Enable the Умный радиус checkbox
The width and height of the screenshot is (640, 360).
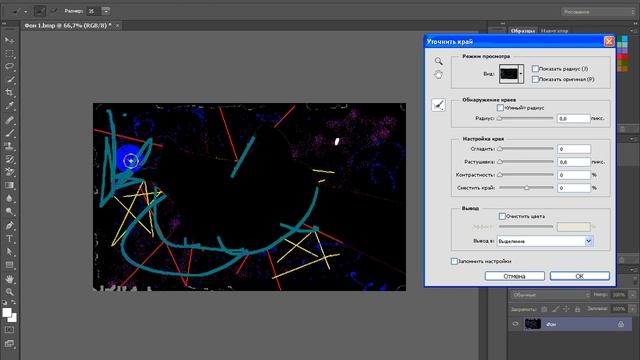[500, 108]
